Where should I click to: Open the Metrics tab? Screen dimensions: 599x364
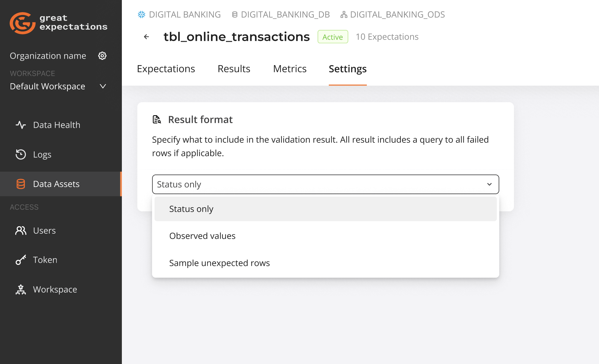pos(290,69)
